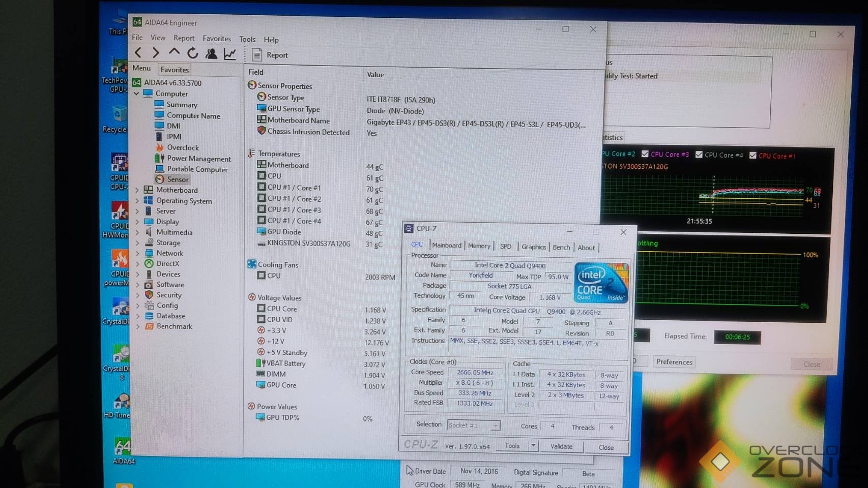
Task: Uncheck the CPU Core #3 checkbox
Action: coord(645,154)
